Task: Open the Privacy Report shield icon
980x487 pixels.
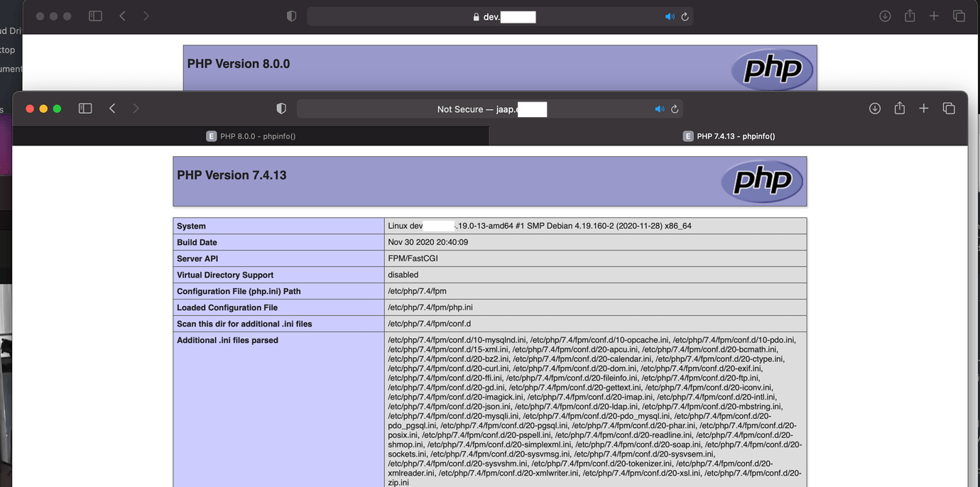Action: coord(281,108)
